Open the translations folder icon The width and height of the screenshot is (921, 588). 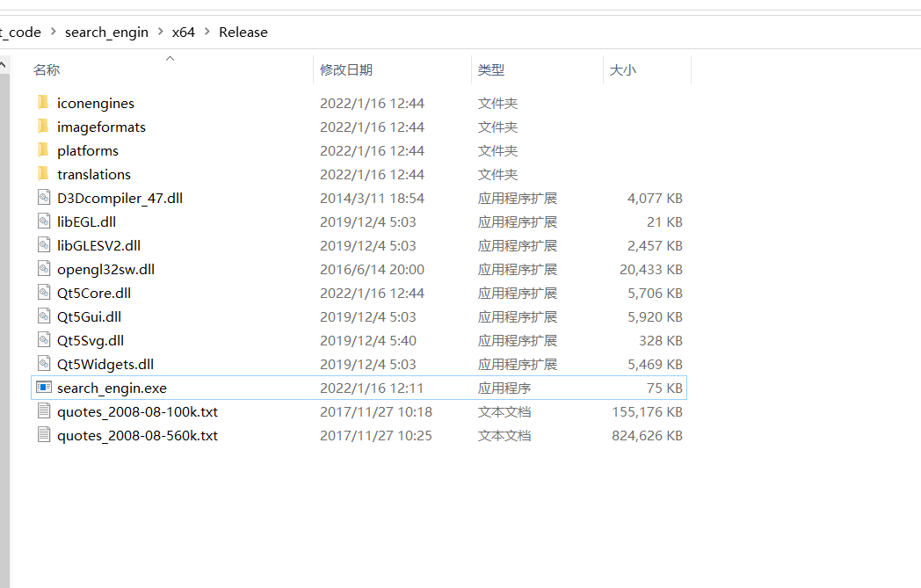(43, 174)
